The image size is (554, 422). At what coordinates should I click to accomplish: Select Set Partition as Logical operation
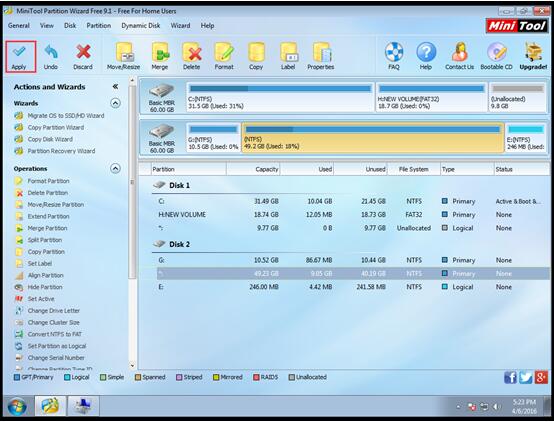pos(50,346)
